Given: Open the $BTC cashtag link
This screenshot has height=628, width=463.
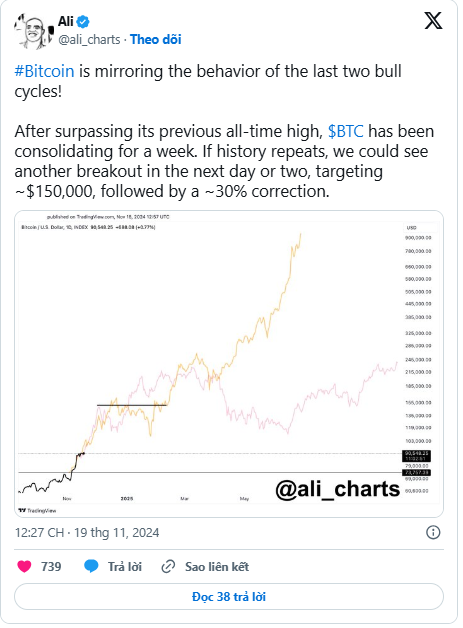Looking at the screenshot, I should [346, 131].
